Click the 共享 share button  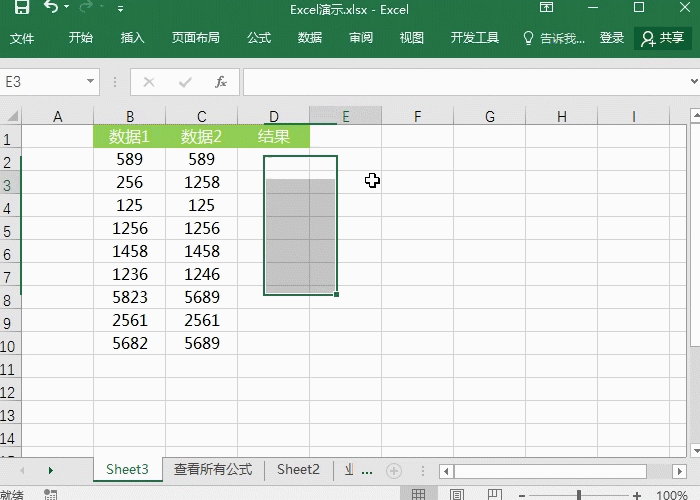pos(662,38)
